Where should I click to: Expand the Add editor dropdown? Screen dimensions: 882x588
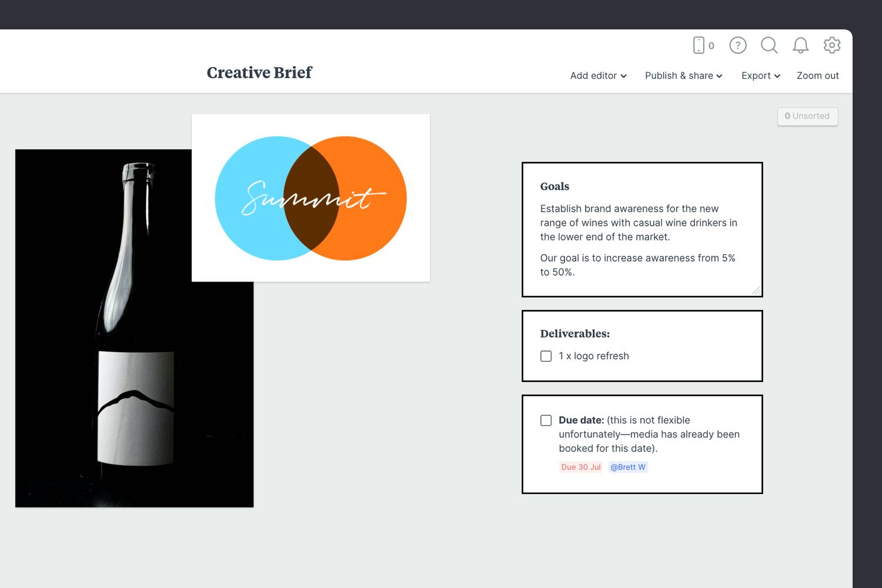(x=598, y=75)
